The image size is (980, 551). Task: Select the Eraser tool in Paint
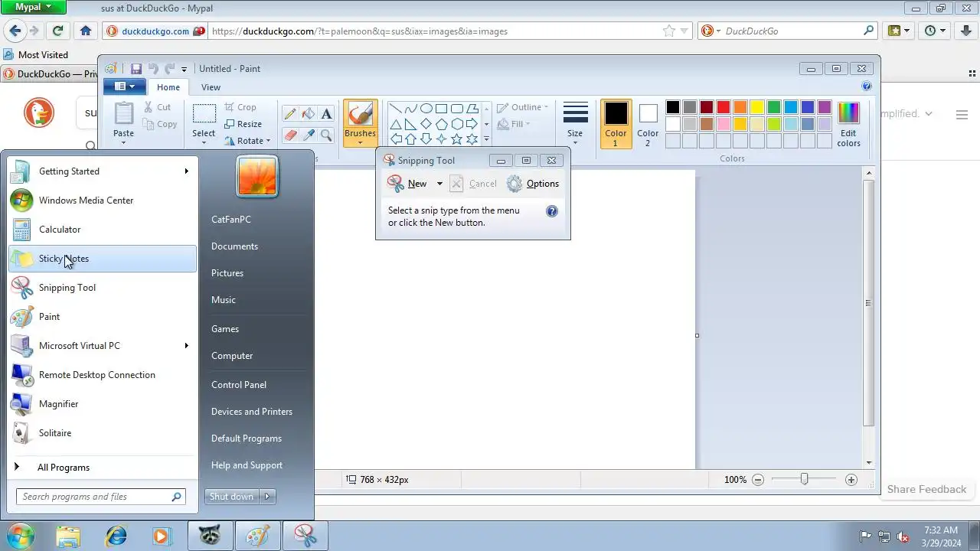click(290, 135)
